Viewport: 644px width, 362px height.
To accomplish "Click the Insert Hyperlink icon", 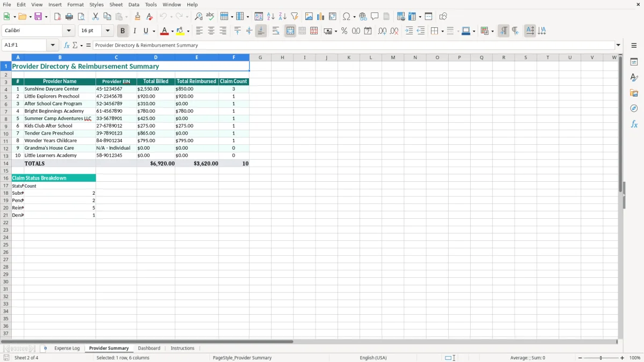I will coord(363,17).
